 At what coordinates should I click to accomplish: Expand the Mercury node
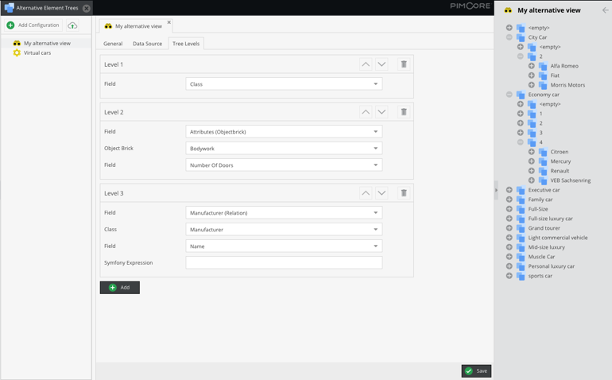(531, 161)
